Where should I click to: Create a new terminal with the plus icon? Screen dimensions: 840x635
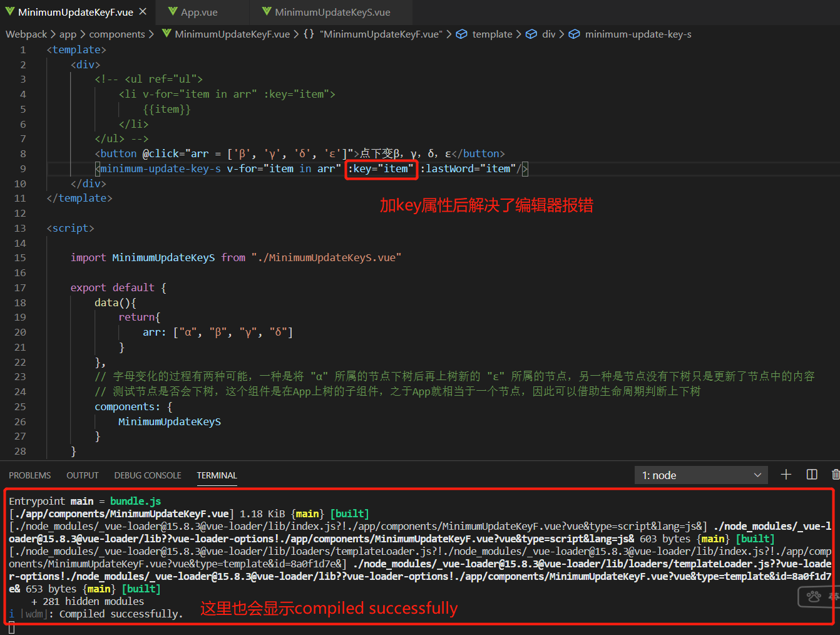[x=786, y=475]
